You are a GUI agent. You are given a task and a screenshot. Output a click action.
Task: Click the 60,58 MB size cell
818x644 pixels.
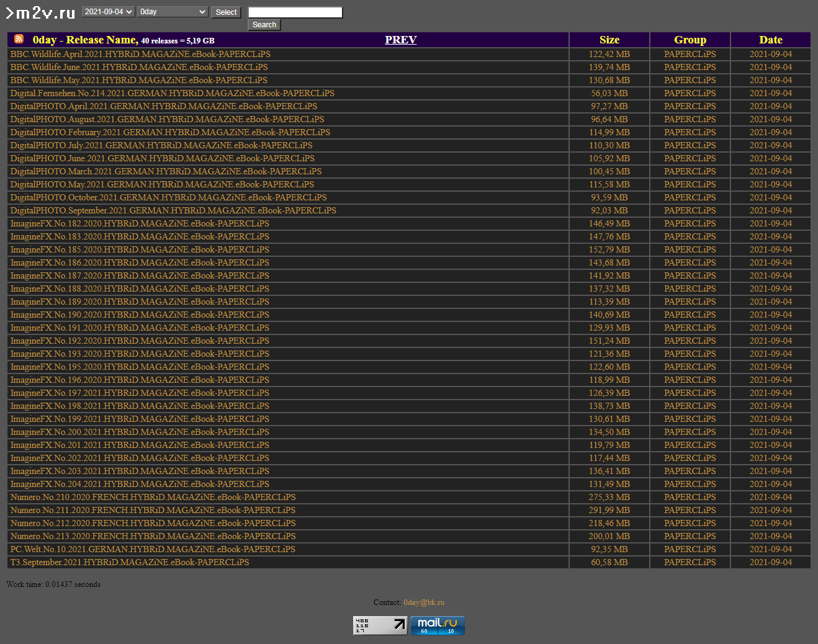(609, 562)
